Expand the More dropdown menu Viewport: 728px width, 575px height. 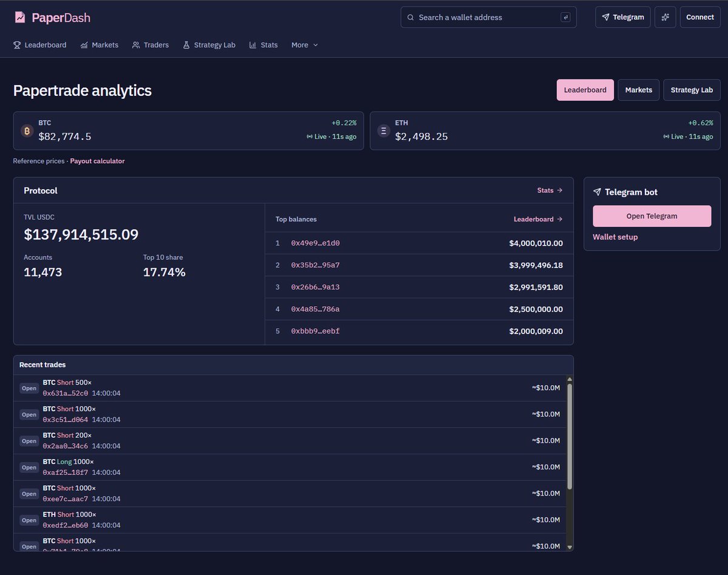(x=305, y=45)
